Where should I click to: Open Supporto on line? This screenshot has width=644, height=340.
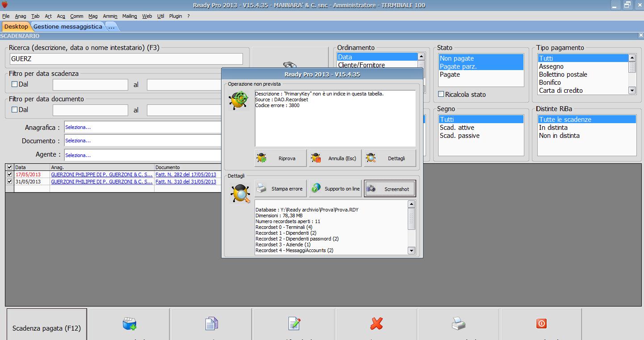click(x=335, y=189)
